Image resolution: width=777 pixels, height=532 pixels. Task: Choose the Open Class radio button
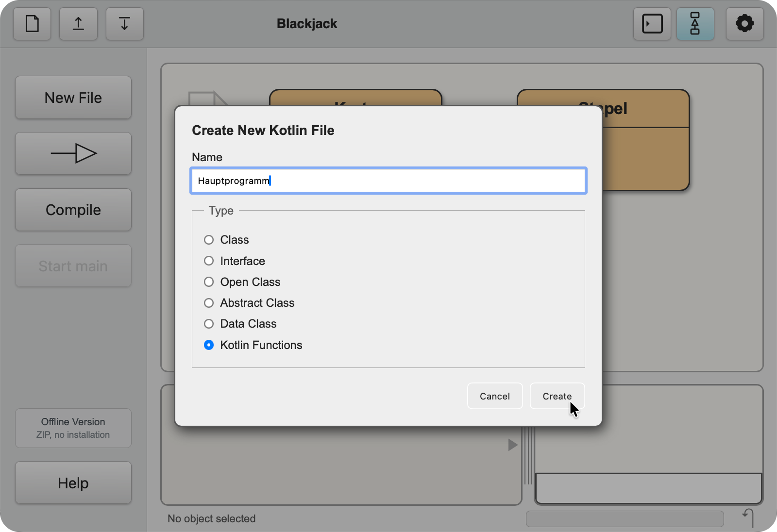209,282
